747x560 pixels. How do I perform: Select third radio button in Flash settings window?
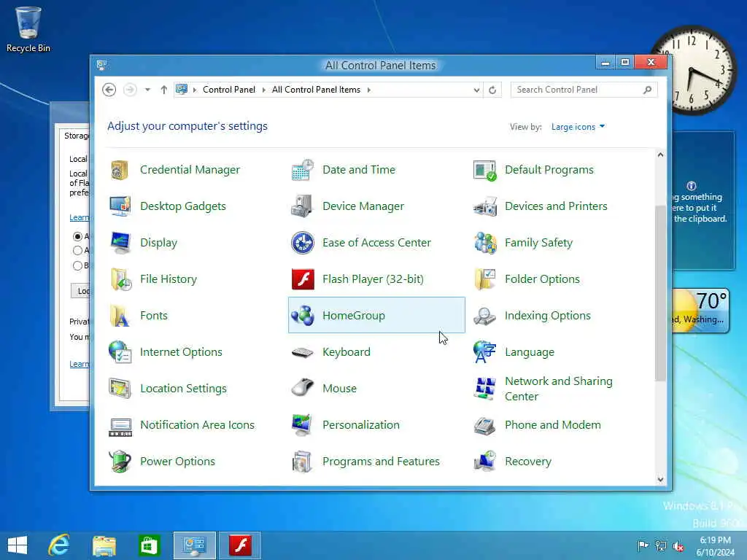click(77, 265)
